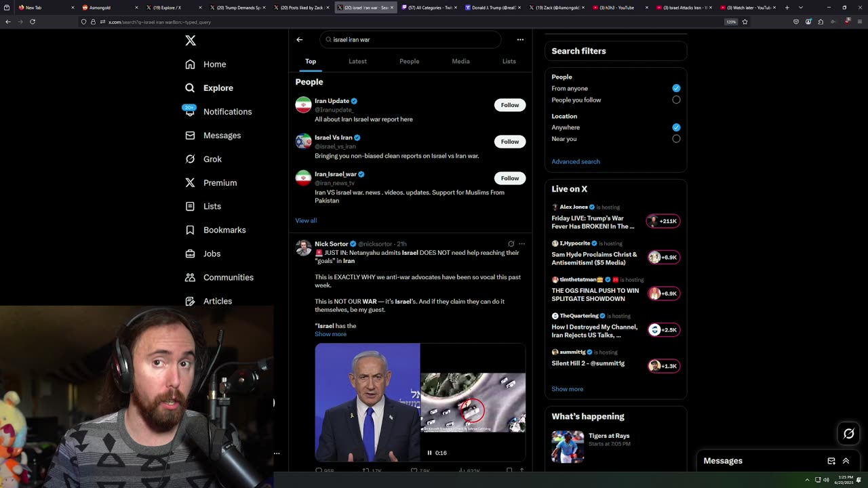Reload the browser page
The height and width of the screenshot is (488, 868).
point(33,22)
